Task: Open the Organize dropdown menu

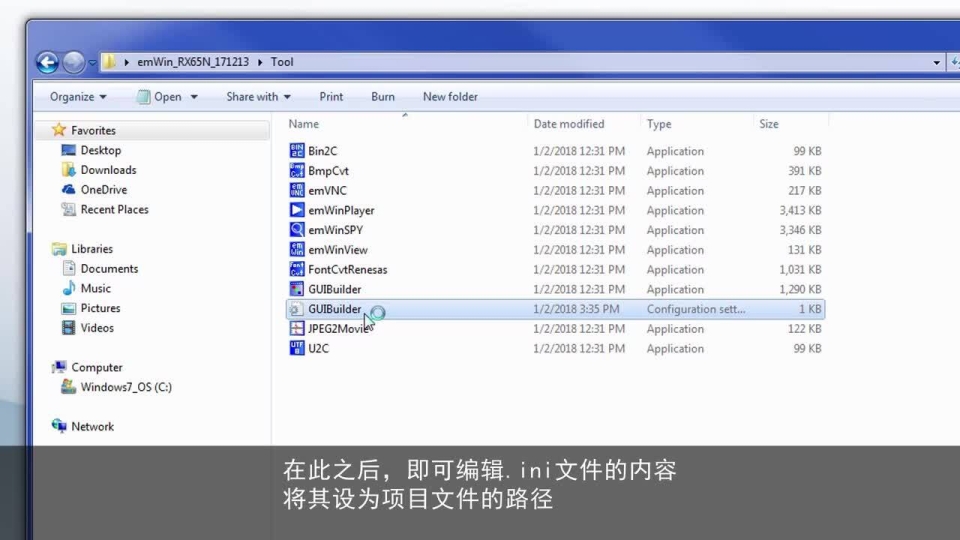Action: tap(78, 97)
